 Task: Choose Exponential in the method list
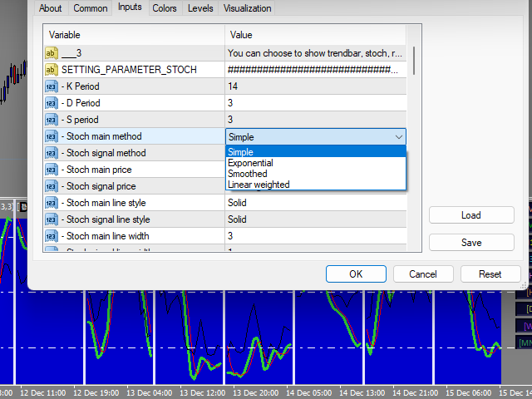click(x=316, y=163)
